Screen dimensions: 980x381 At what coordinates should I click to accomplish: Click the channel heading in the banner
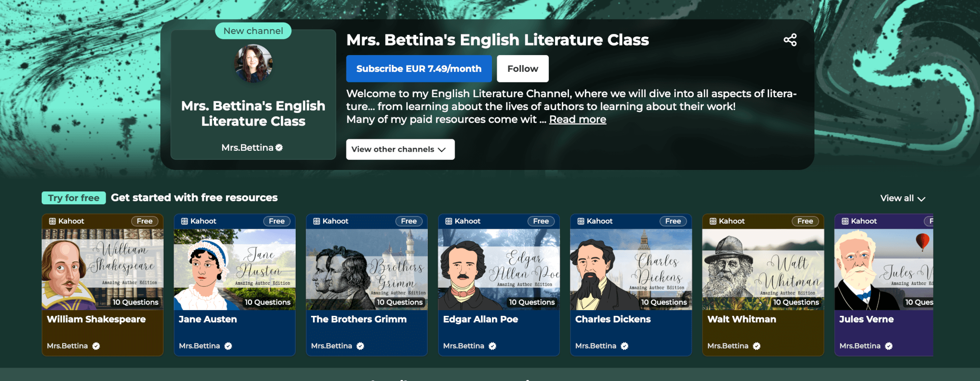point(497,40)
